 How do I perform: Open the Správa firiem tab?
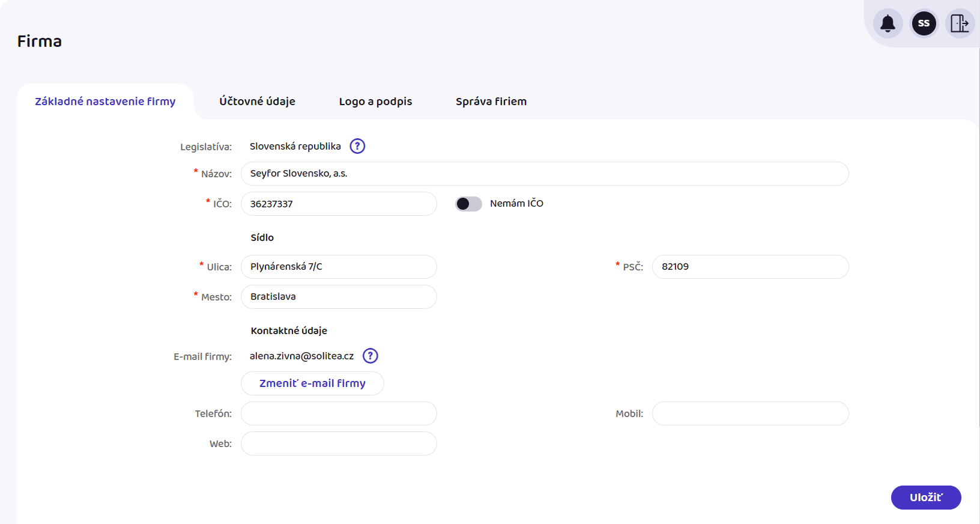point(491,102)
